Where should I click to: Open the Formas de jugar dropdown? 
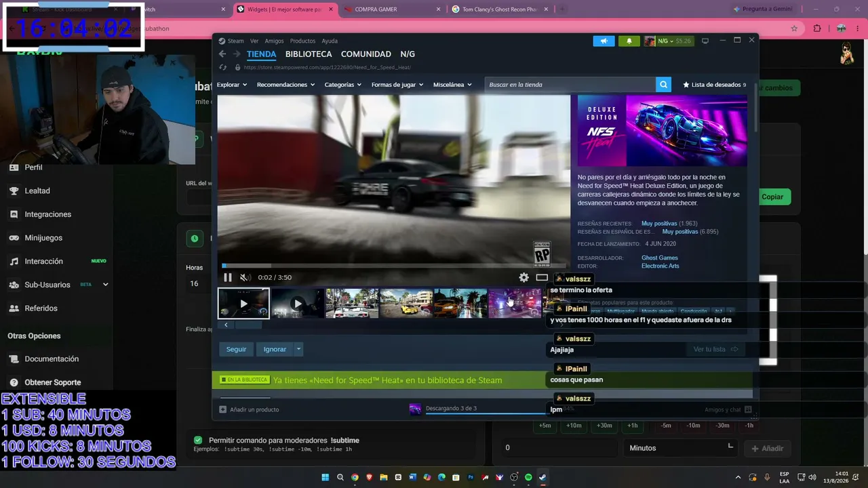pyautogui.click(x=397, y=85)
